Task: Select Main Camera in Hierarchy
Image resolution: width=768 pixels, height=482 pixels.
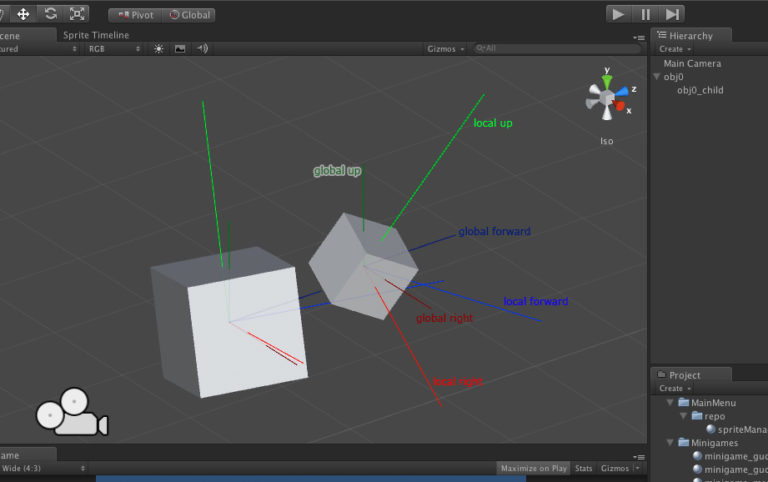Action: click(692, 63)
